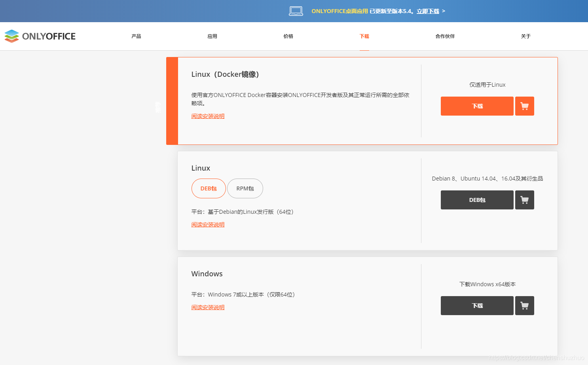588x365 pixels.
Task: Open 阅读安装说明 in the Docker section
Action: point(208,116)
